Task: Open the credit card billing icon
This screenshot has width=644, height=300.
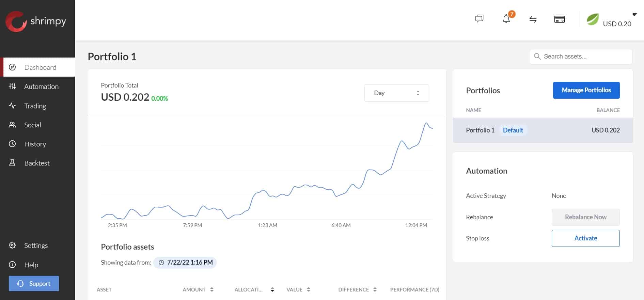Action: (560, 19)
